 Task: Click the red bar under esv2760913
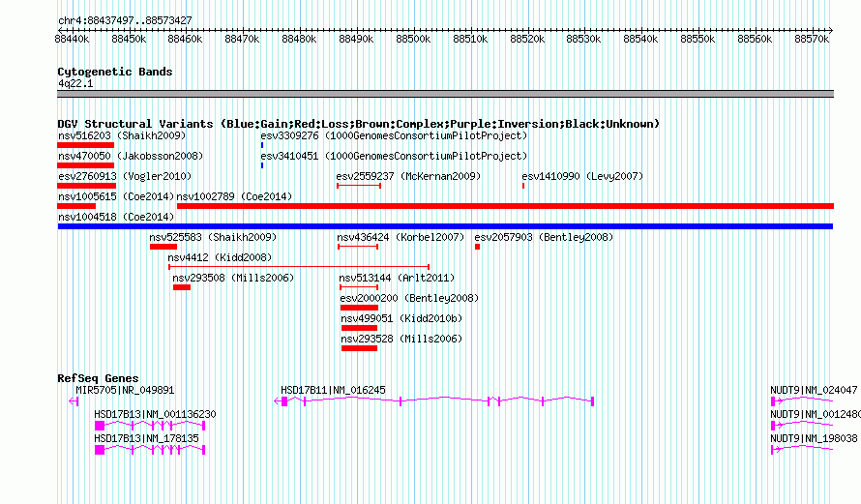click(87, 186)
